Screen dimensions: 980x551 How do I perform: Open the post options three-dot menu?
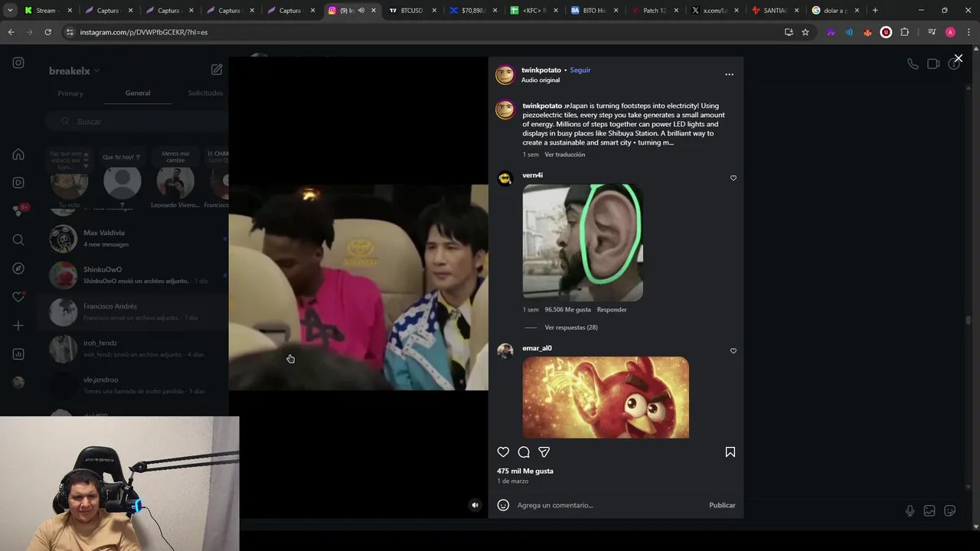(729, 74)
